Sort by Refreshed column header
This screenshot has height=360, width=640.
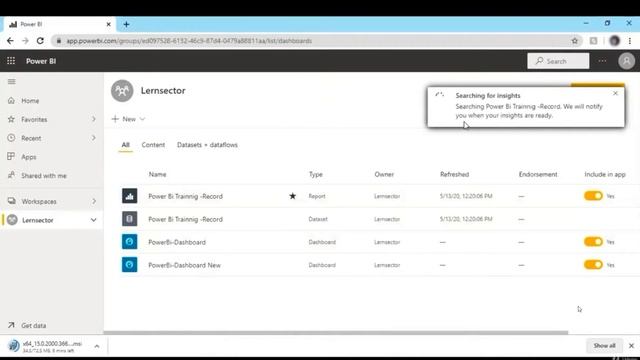click(454, 174)
